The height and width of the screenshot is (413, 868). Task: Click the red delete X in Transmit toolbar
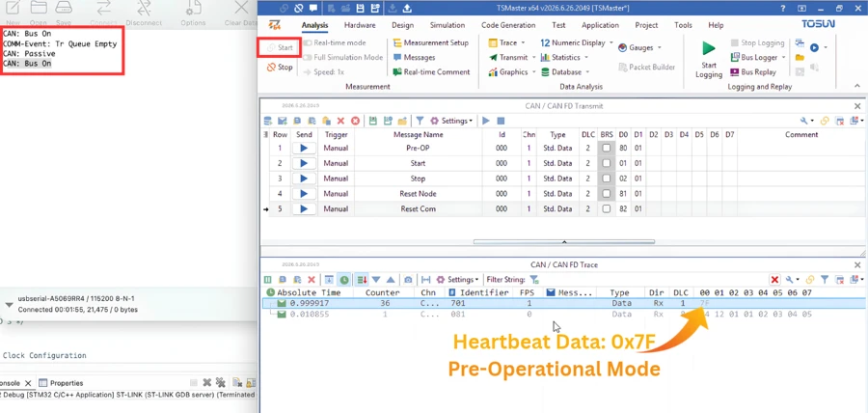pos(340,121)
